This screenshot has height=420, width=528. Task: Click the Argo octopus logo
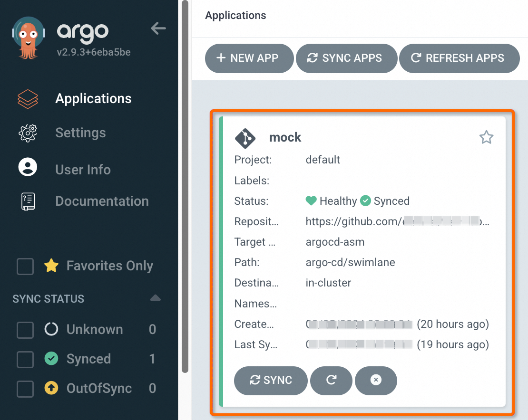(28, 38)
